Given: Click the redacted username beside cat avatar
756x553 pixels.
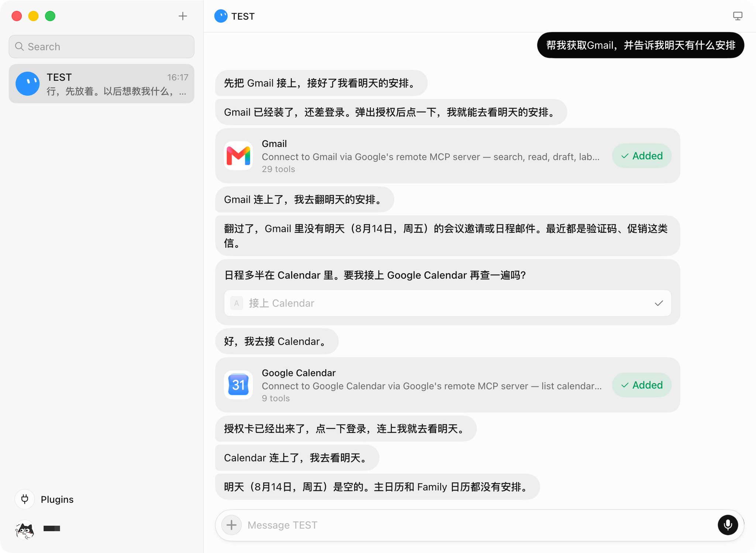Looking at the screenshot, I should tap(52, 528).
